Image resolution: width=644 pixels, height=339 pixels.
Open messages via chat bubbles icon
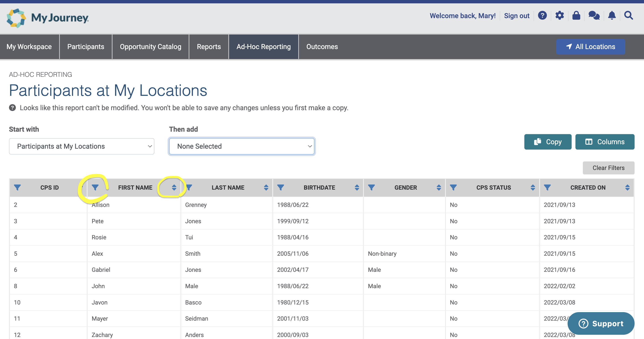pos(594,16)
